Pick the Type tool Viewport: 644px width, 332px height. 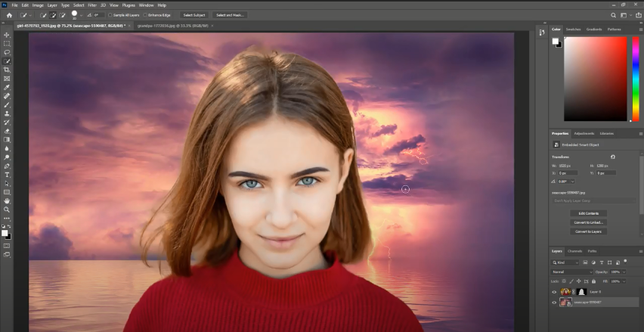tap(7, 175)
